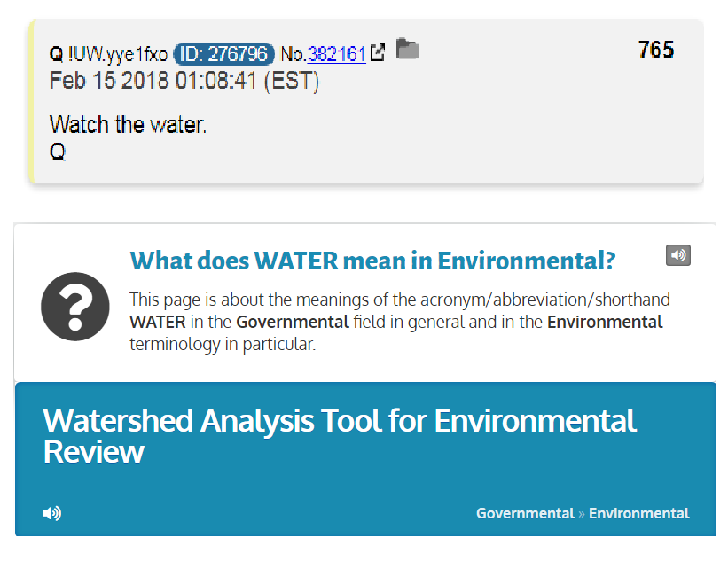Click bold Governmental word in description
The width and height of the screenshot is (728, 561).
coord(293,322)
